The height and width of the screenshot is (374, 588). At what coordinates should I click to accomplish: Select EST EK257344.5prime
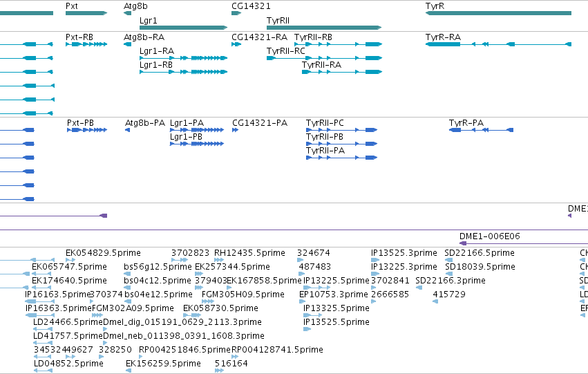tap(232, 267)
